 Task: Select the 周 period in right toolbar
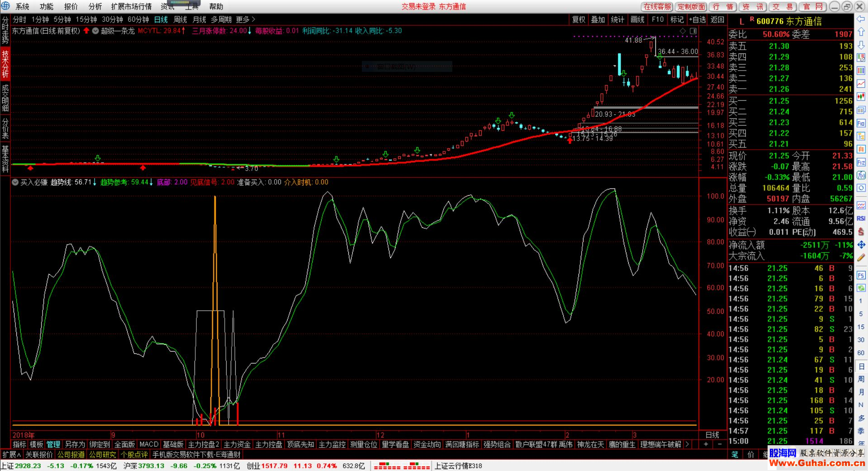[x=861, y=379]
